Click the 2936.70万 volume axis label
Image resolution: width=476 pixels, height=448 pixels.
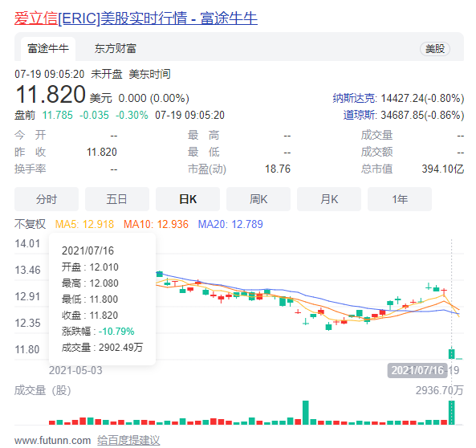pyautogui.click(x=439, y=390)
